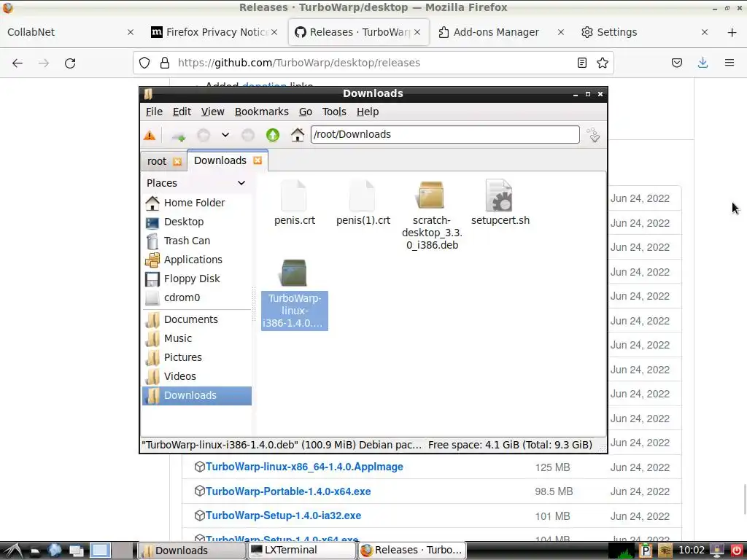Viewport: 747px width, 560px height.
Task: Toggle Firefox reader view
Action: pos(581,63)
